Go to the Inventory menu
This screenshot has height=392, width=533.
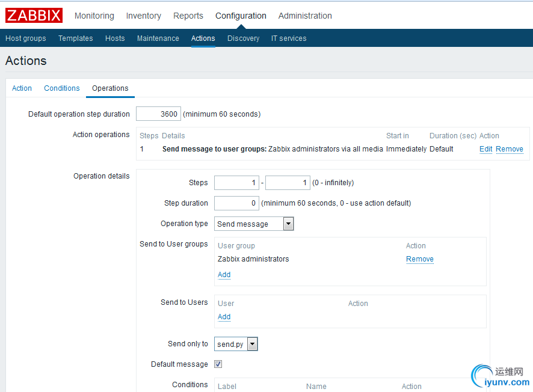143,16
